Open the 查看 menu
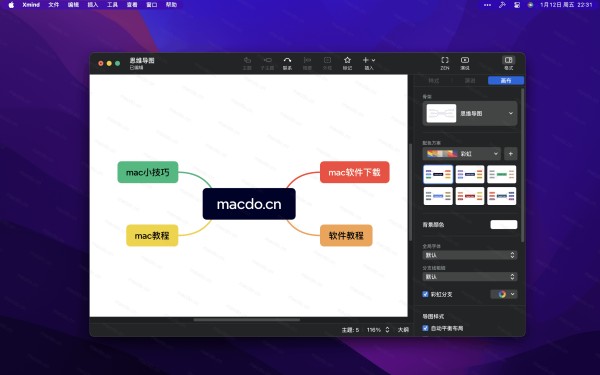The width and height of the screenshot is (600, 375). tap(132, 5)
